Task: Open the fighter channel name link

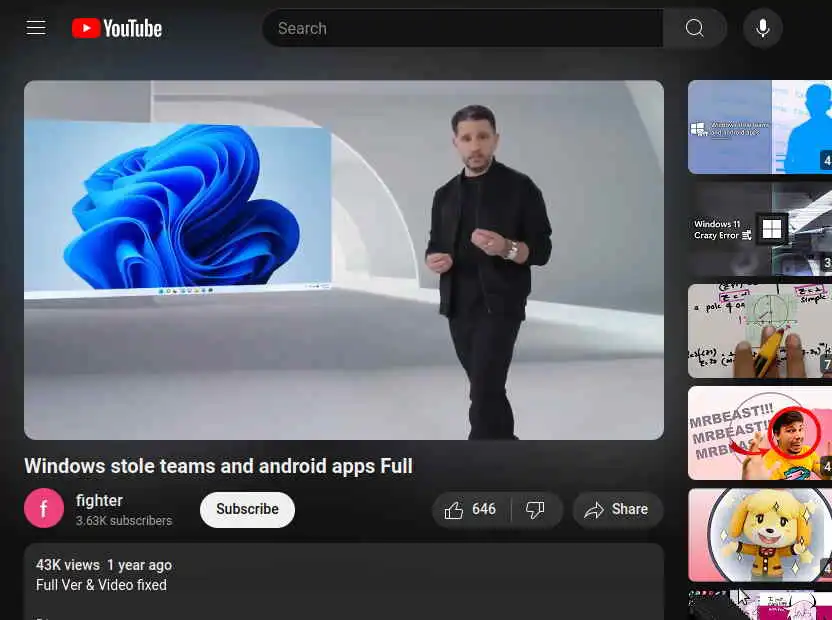Action: [99, 500]
